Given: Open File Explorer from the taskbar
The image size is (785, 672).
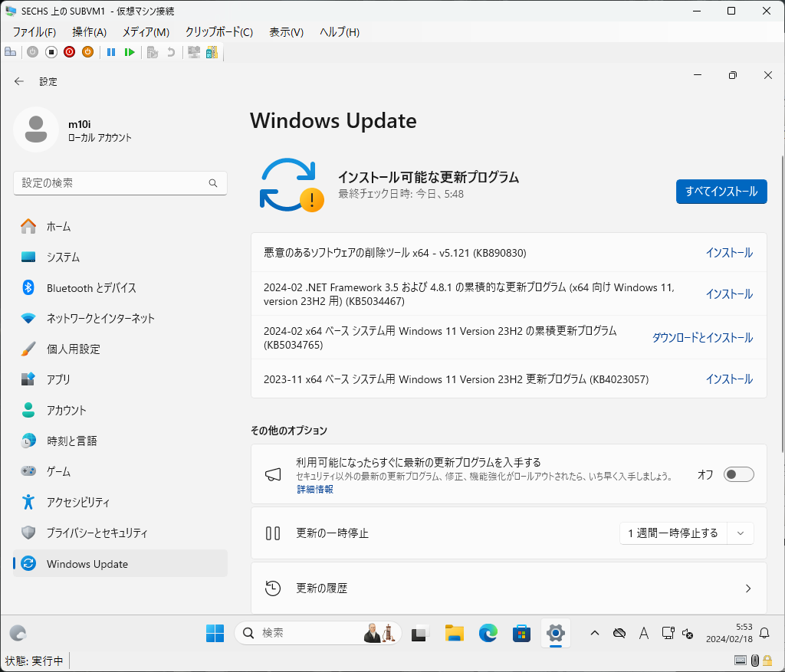Looking at the screenshot, I should [x=454, y=634].
